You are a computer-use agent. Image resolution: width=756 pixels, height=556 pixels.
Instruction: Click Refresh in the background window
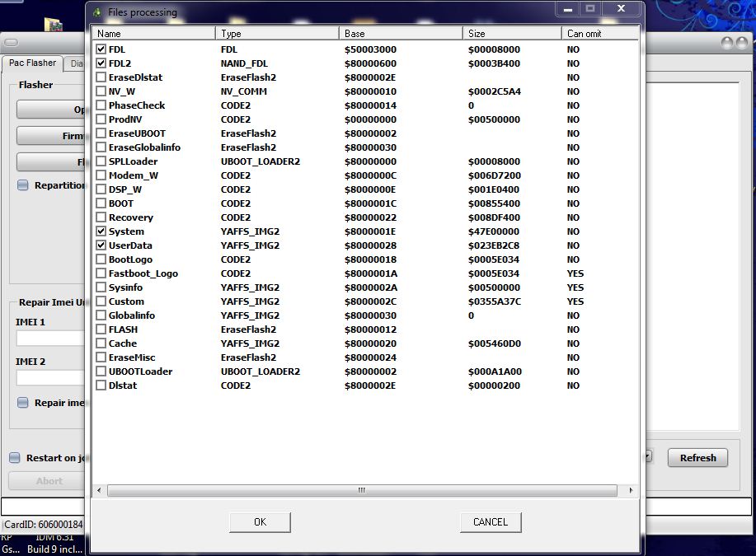coord(697,458)
